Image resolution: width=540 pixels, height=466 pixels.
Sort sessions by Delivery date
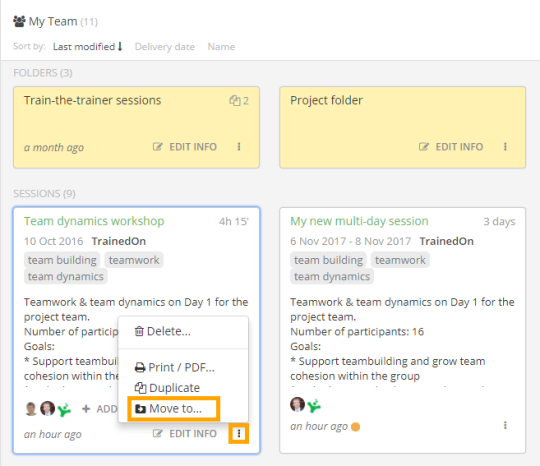pos(165,46)
